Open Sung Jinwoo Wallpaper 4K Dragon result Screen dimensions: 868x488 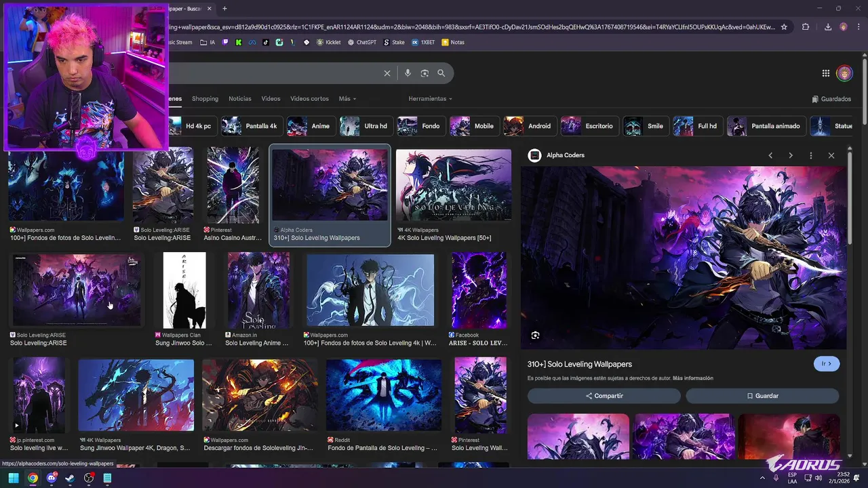point(136,396)
